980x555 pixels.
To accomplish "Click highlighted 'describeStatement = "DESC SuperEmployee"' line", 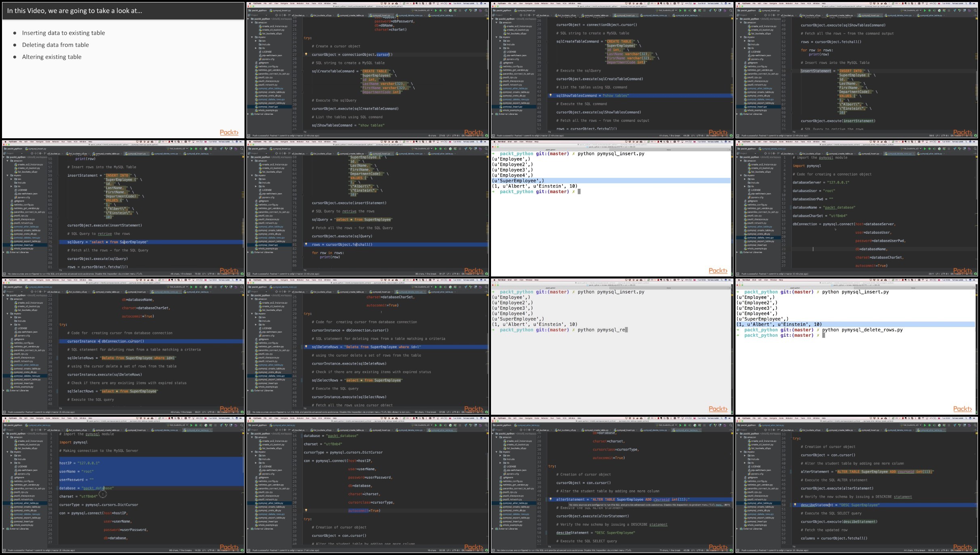I will point(884,505).
